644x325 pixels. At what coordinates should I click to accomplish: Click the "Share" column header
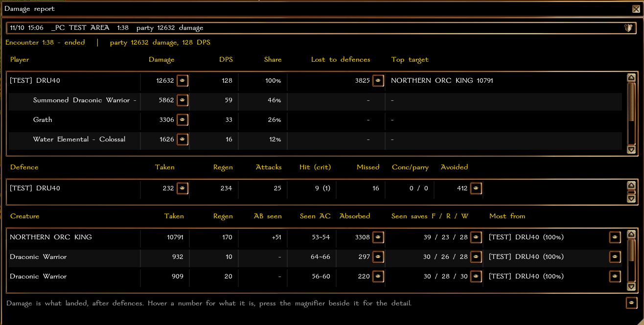pos(273,60)
